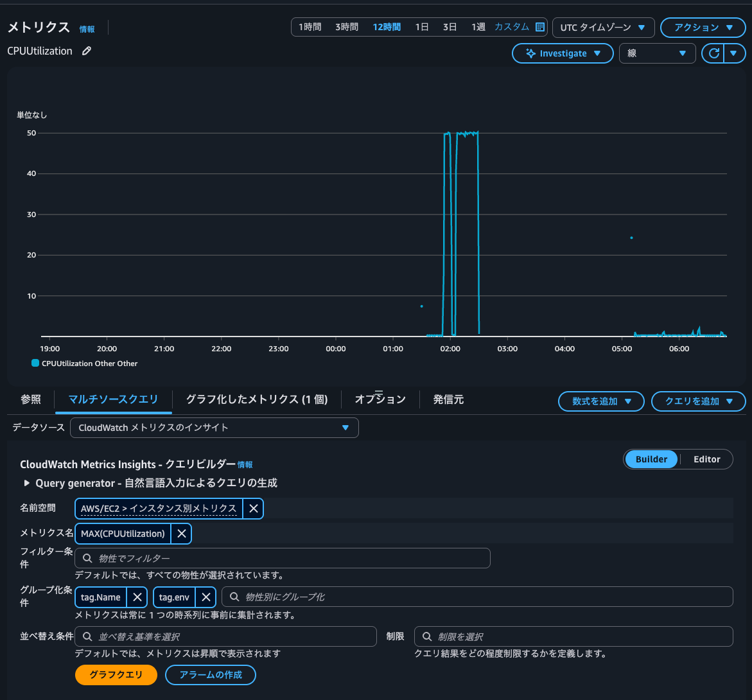Focus the 物性別にグループ化 input field

tap(477, 597)
